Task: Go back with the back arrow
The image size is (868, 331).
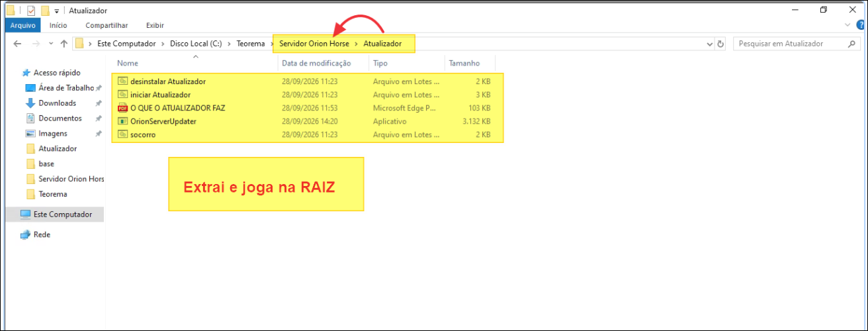Action: 18,44
